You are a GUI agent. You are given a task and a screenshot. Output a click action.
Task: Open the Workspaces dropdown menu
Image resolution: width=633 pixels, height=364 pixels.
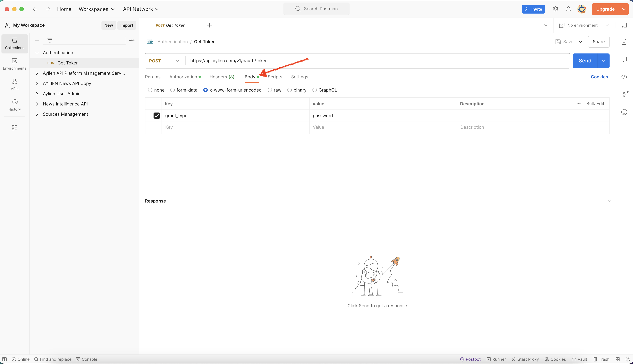pos(97,9)
